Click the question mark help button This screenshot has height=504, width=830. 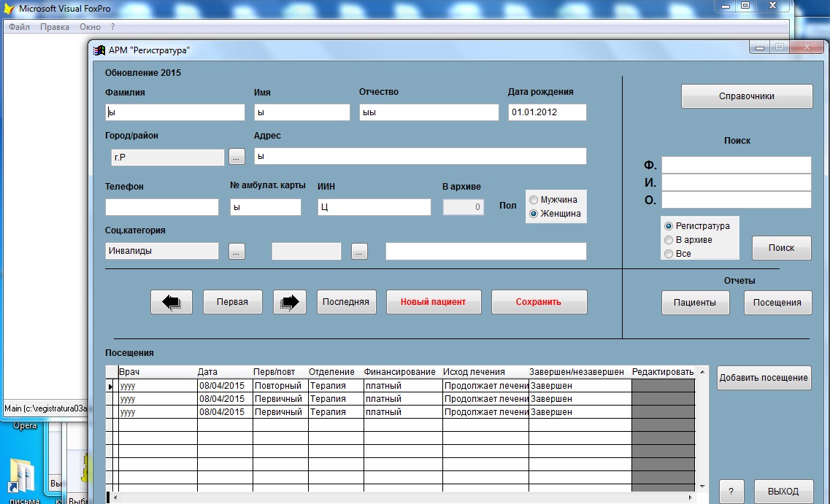tap(731, 492)
